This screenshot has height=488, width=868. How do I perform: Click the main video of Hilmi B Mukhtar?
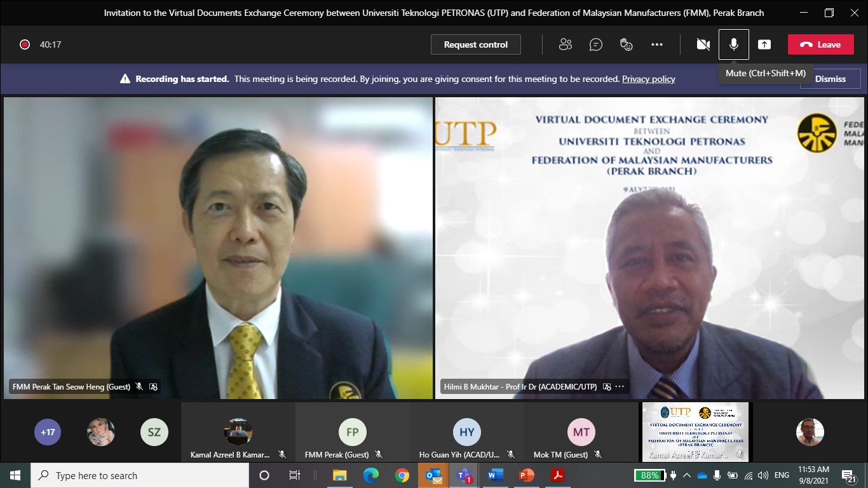649,248
